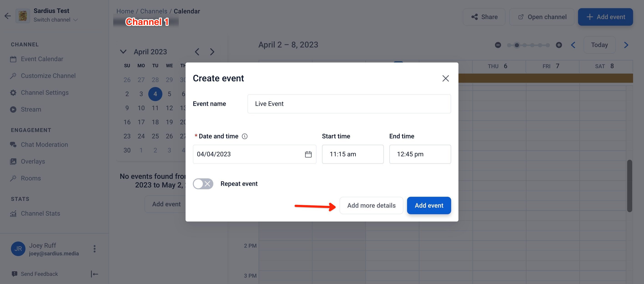644x284 pixels.
Task: Open the End time selector showing 12:45 pm
Action: click(420, 154)
